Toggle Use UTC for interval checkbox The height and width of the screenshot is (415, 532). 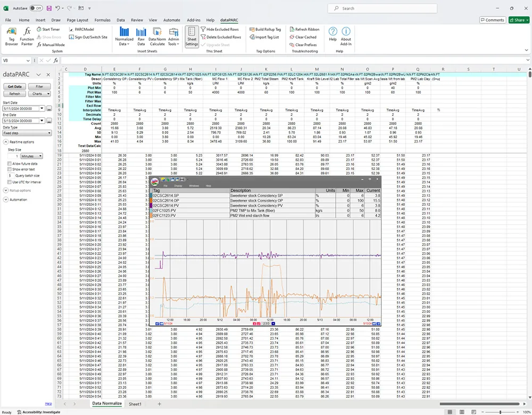pos(10,182)
